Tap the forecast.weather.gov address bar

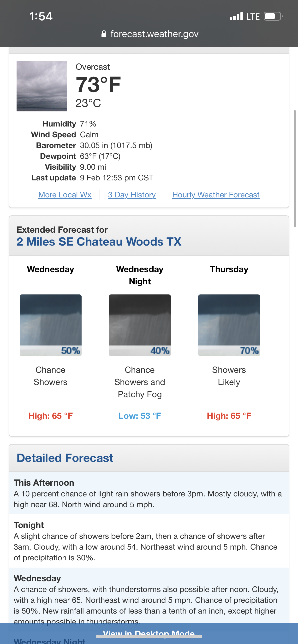pyautogui.click(x=154, y=34)
